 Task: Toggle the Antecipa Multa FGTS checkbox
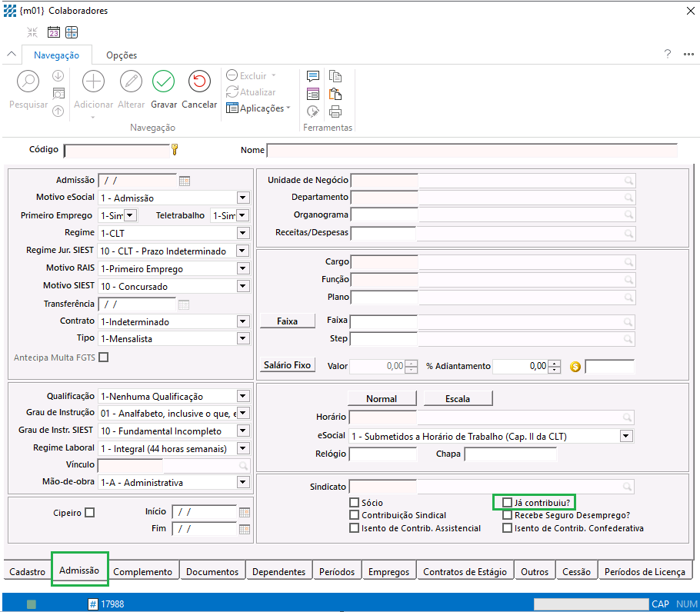tap(104, 358)
